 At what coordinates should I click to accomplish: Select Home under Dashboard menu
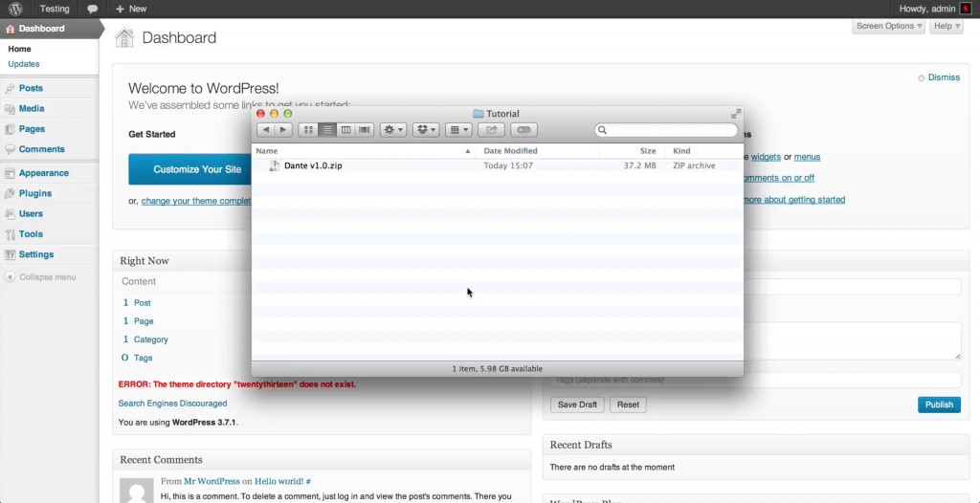pyautogui.click(x=19, y=49)
